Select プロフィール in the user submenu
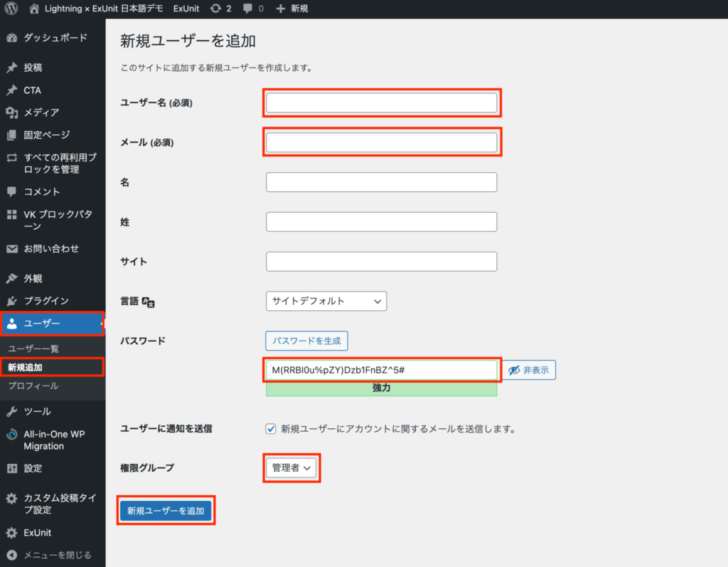This screenshot has height=567, width=728. click(x=33, y=386)
